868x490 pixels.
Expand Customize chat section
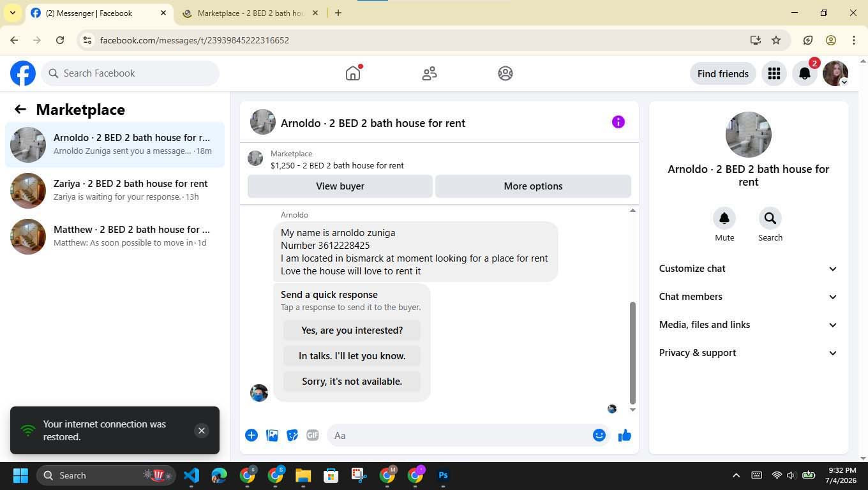(x=748, y=269)
